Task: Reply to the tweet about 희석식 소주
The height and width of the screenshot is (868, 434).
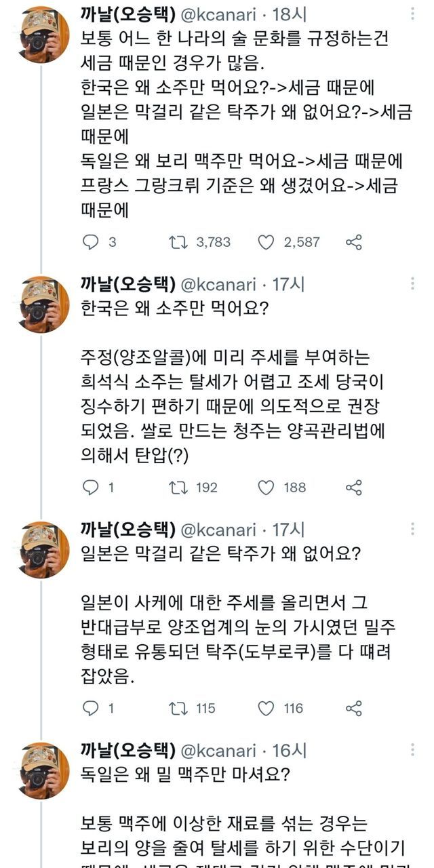Action: point(90,487)
